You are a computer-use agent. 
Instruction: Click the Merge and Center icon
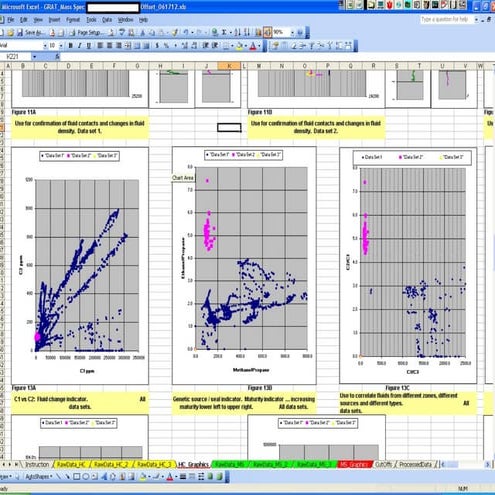[128, 46]
